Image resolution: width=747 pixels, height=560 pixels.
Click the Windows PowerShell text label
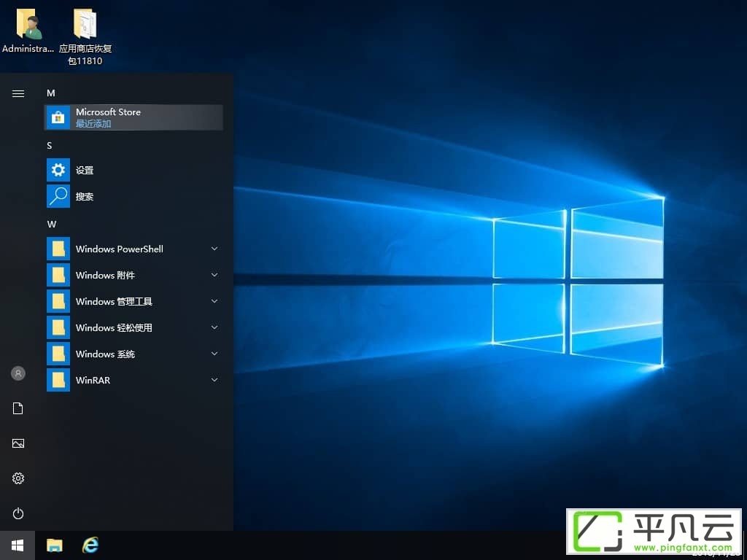pos(120,249)
